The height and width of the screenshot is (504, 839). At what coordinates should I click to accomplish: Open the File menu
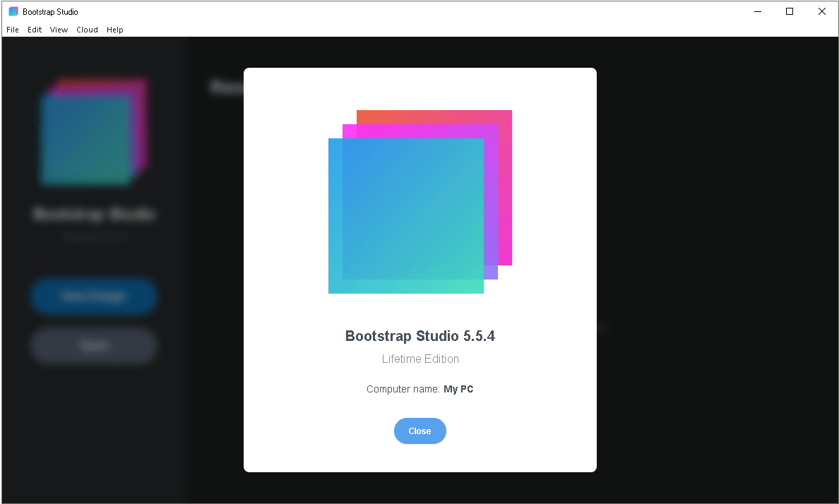tap(12, 30)
